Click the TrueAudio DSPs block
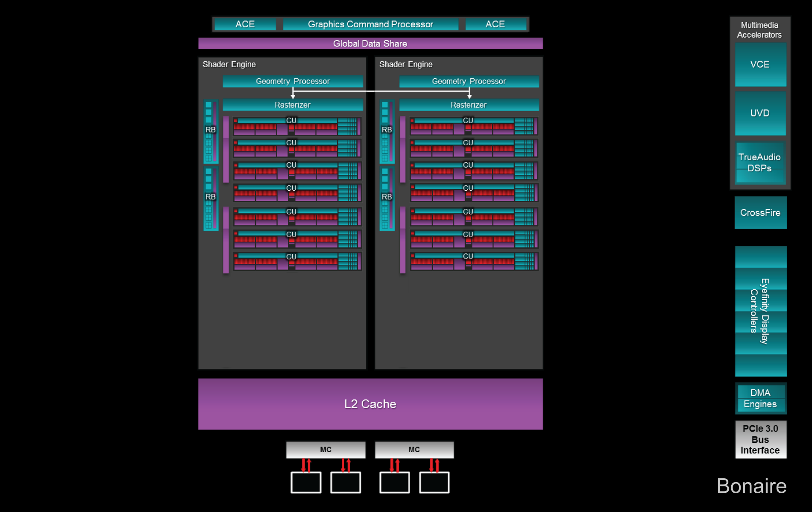 click(x=760, y=163)
